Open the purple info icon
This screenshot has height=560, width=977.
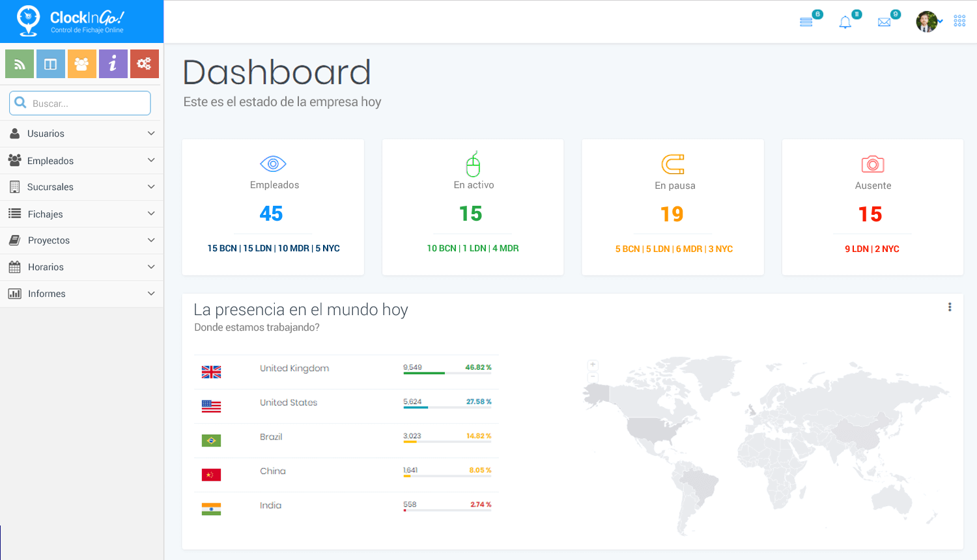click(113, 64)
